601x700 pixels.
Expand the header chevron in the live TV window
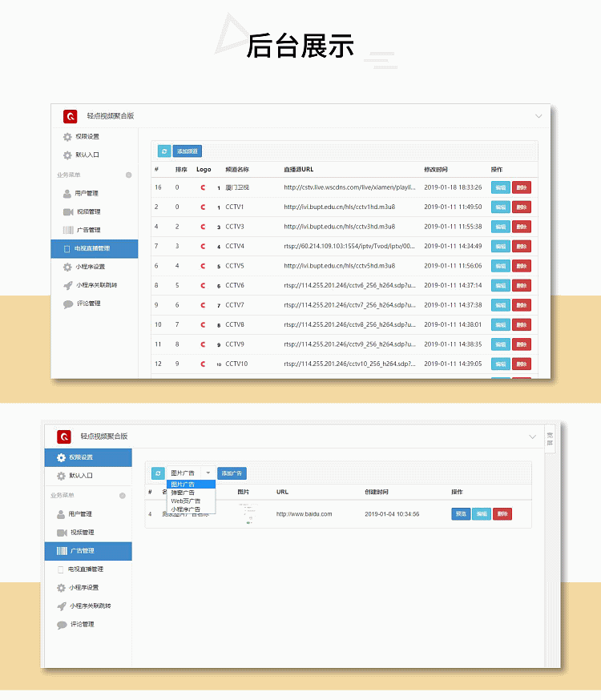point(538,116)
